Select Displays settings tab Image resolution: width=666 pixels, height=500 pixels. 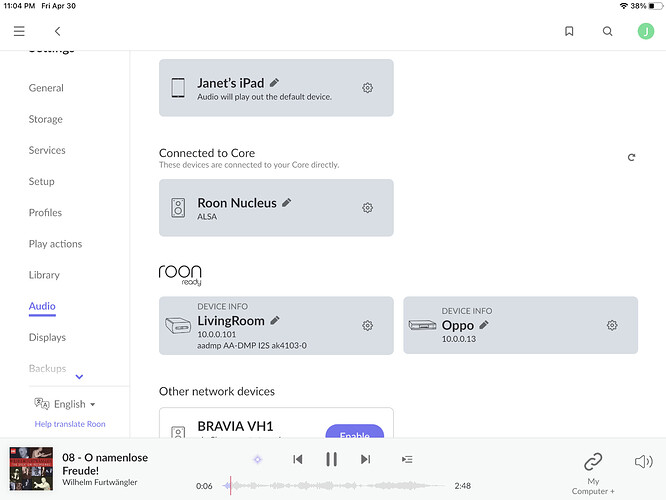tap(47, 338)
